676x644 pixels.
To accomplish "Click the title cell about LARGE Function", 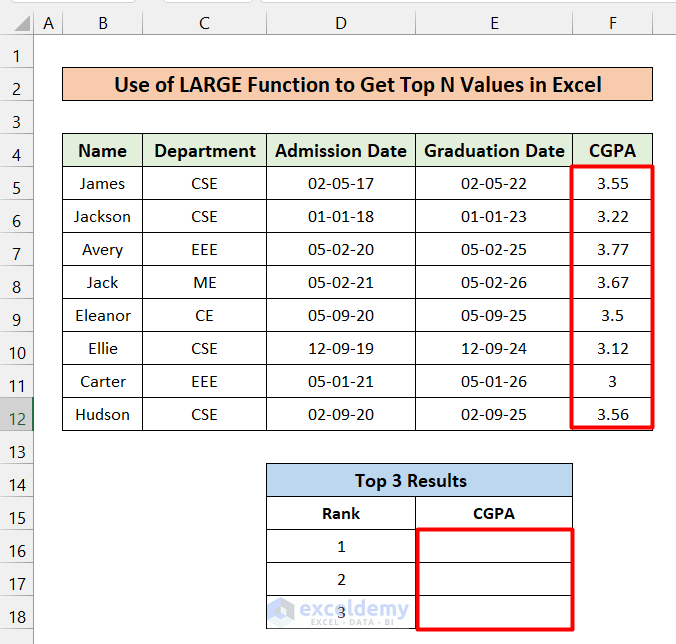I will [x=357, y=84].
